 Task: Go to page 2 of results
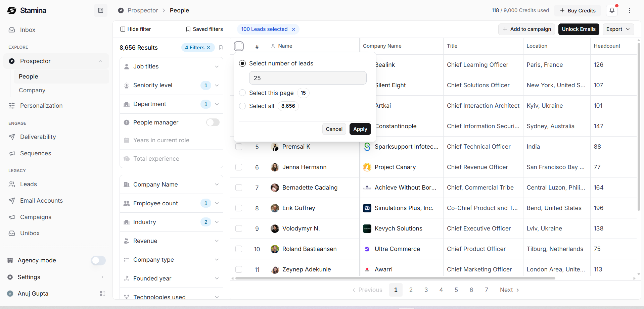pyautogui.click(x=411, y=290)
